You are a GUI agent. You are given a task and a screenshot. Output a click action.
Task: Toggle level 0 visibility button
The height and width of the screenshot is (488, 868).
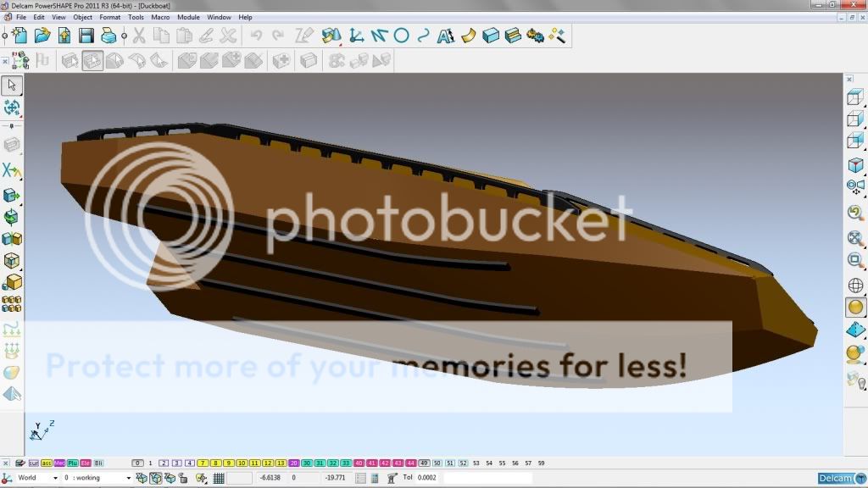(x=137, y=463)
